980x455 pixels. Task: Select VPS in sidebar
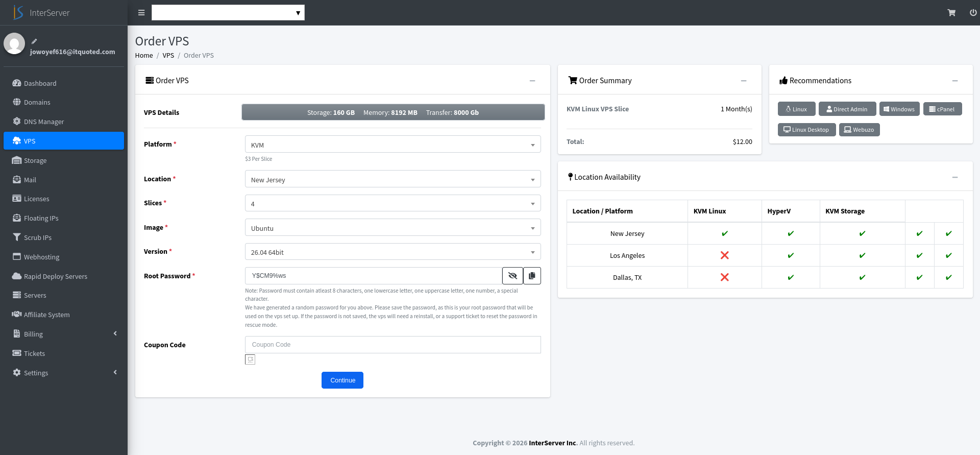point(64,141)
